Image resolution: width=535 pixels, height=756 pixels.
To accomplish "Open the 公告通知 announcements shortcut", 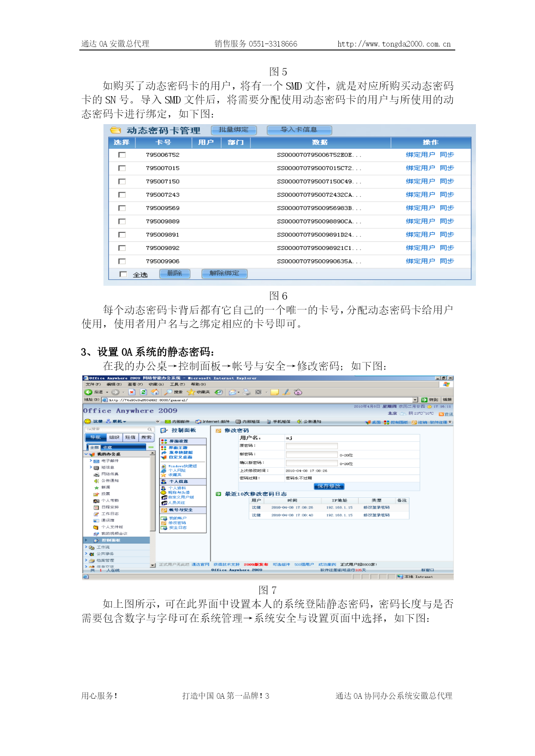I will [x=309, y=422].
